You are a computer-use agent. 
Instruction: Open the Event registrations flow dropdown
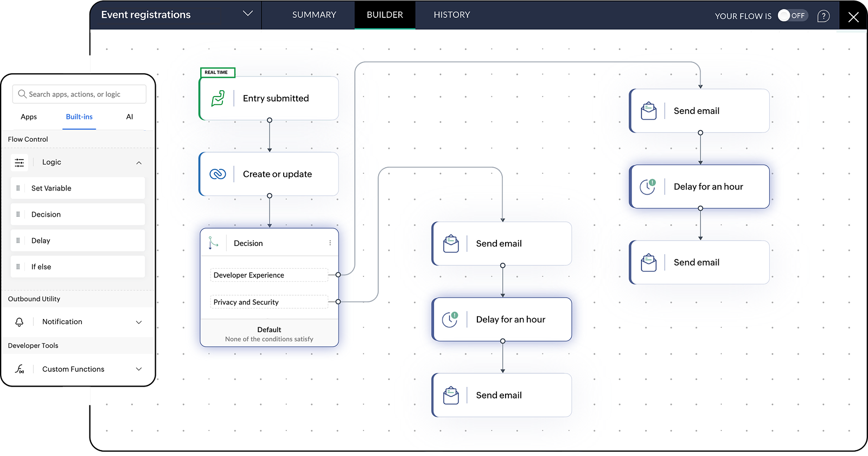click(x=248, y=14)
